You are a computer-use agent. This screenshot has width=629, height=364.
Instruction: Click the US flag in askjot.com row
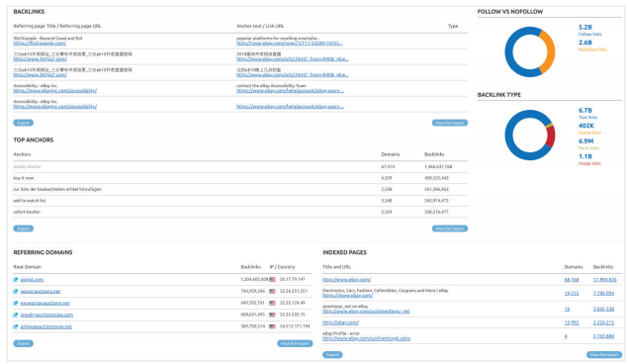(x=272, y=279)
